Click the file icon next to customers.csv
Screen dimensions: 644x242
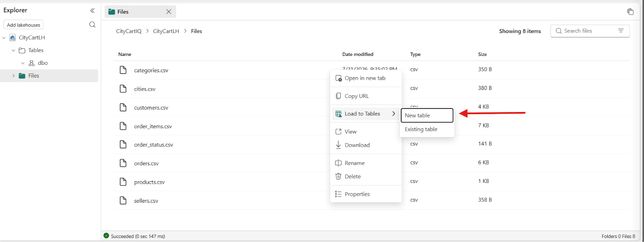click(x=124, y=108)
